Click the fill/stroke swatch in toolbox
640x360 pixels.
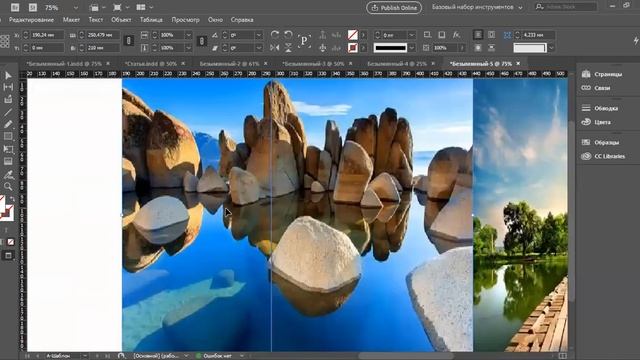pos(6,209)
